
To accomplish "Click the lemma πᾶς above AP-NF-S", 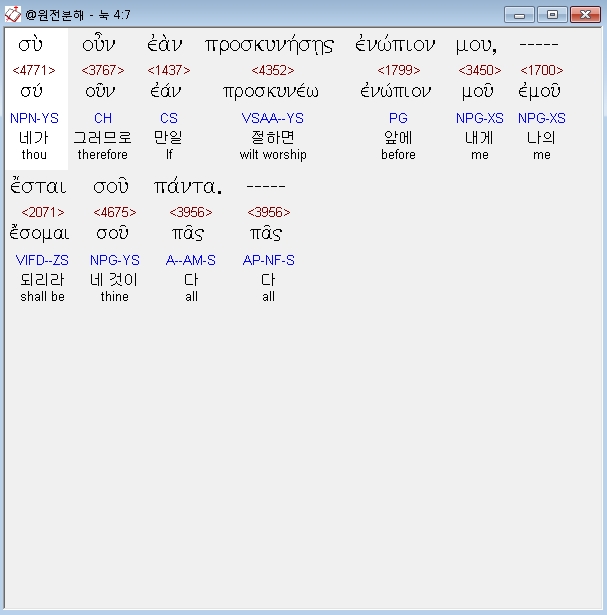I will (266, 234).
